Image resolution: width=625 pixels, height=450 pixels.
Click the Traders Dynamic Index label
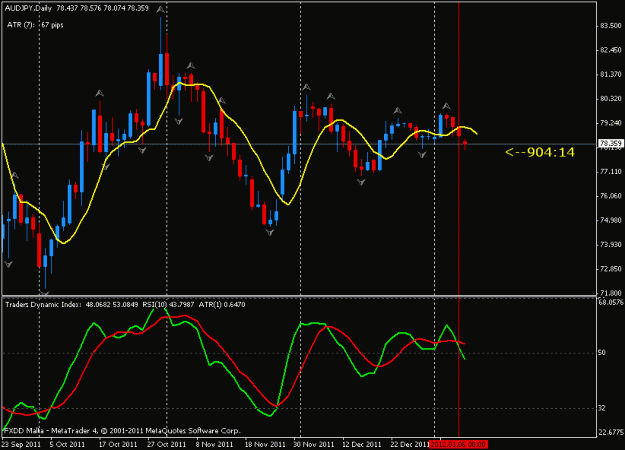[43, 305]
